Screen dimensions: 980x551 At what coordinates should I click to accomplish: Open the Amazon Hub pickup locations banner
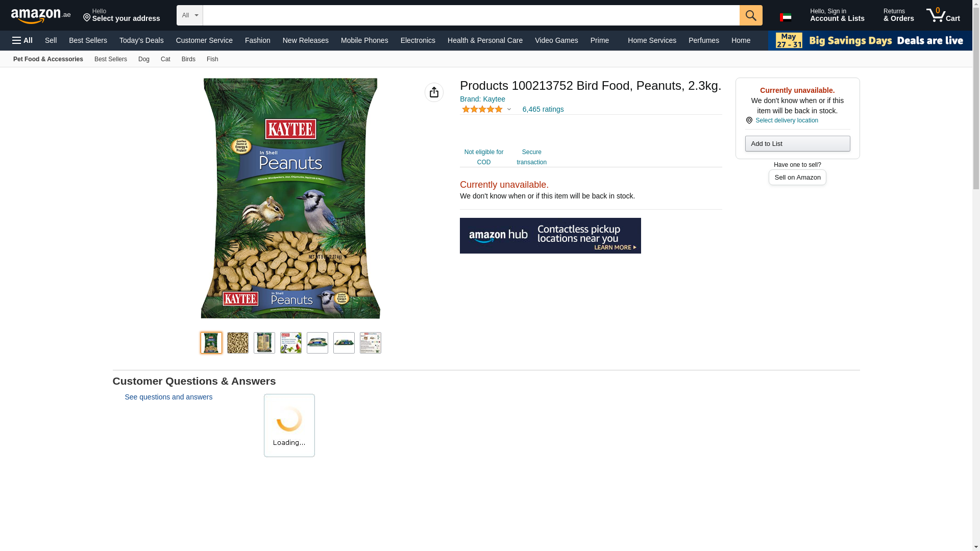[x=550, y=236]
